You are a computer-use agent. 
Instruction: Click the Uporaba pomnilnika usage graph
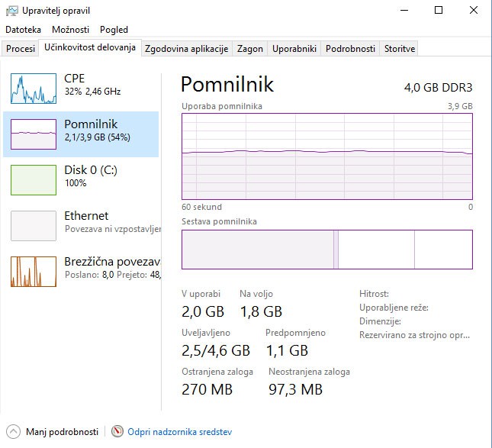(x=326, y=156)
